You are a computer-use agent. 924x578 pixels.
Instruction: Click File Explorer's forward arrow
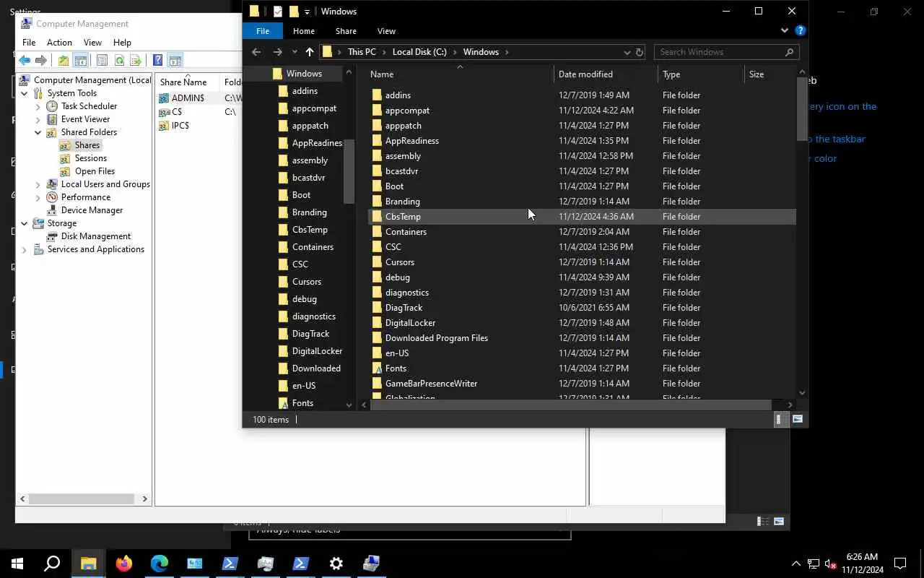[277, 52]
